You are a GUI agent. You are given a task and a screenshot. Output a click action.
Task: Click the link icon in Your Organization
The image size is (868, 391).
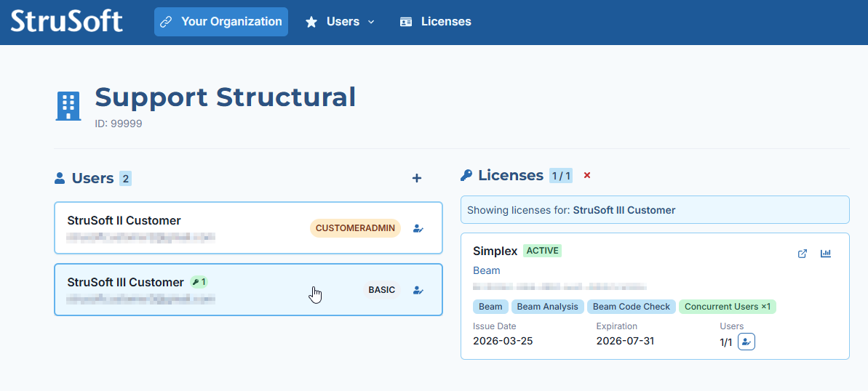pos(165,22)
